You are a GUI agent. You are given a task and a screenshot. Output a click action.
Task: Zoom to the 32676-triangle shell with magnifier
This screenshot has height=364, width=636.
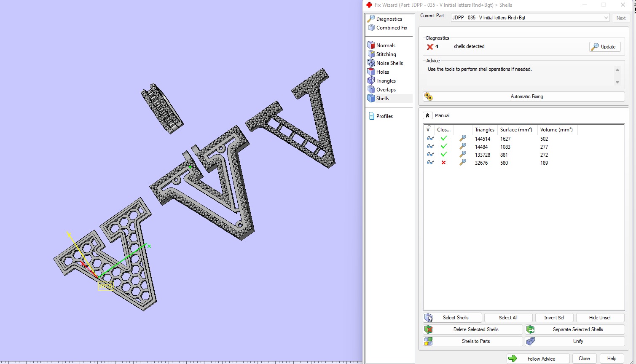pos(463,163)
